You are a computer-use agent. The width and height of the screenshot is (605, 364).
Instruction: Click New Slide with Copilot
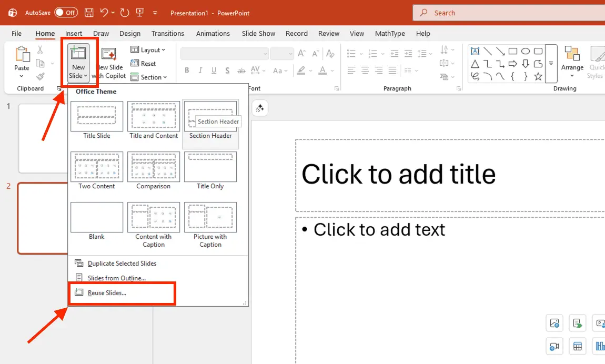click(109, 63)
